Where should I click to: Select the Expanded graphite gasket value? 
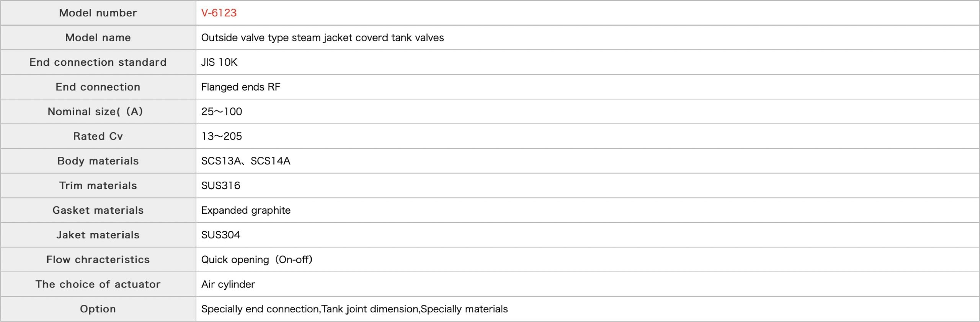[246, 210]
